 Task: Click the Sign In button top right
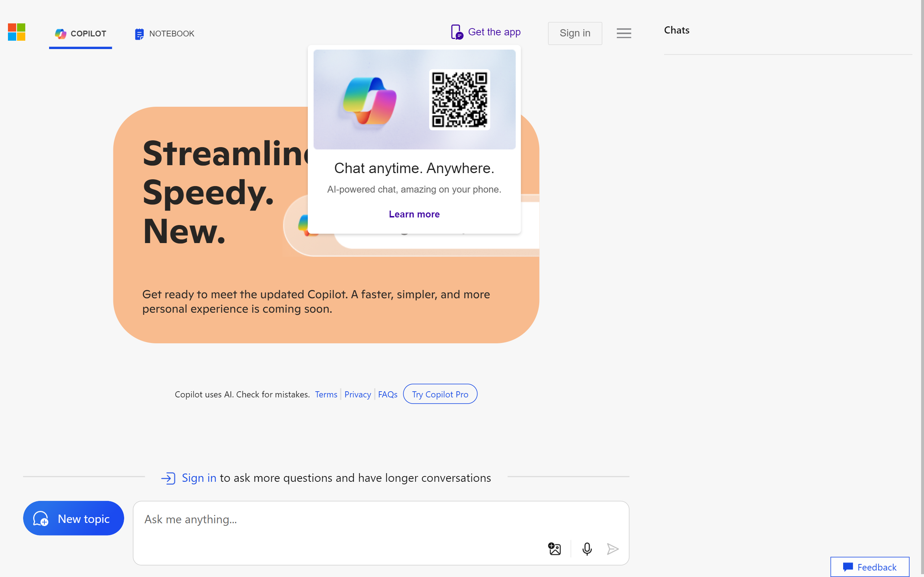click(x=575, y=33)
